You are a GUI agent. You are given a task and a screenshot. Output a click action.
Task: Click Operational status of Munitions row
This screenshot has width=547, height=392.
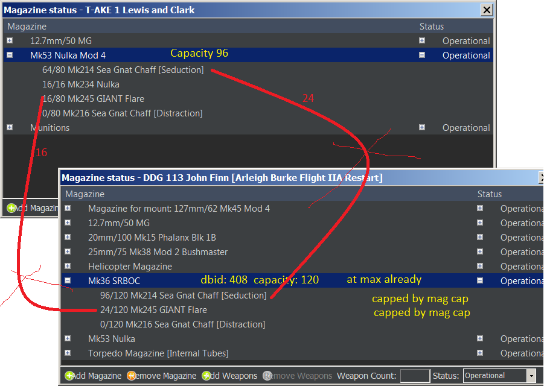point(466,127)
